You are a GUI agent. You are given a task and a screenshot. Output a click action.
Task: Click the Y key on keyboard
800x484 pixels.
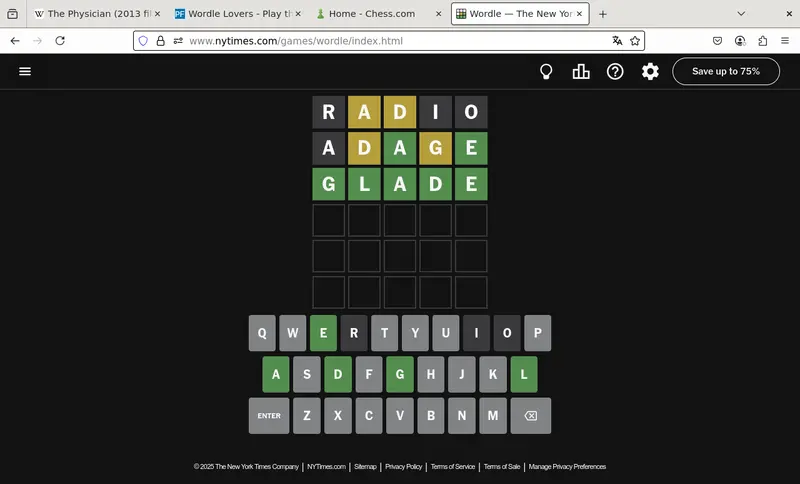[x=415, y=333]
